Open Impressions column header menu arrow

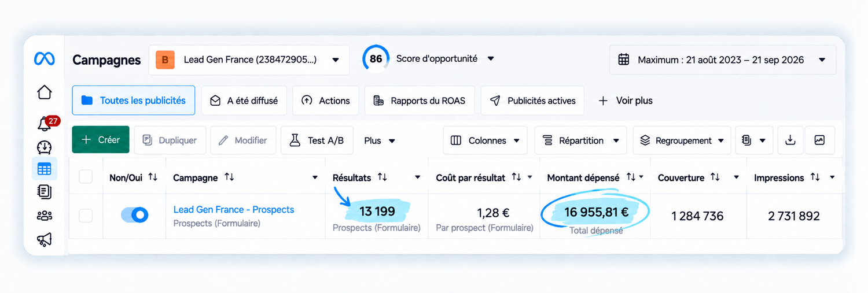[x=832, y=177]
